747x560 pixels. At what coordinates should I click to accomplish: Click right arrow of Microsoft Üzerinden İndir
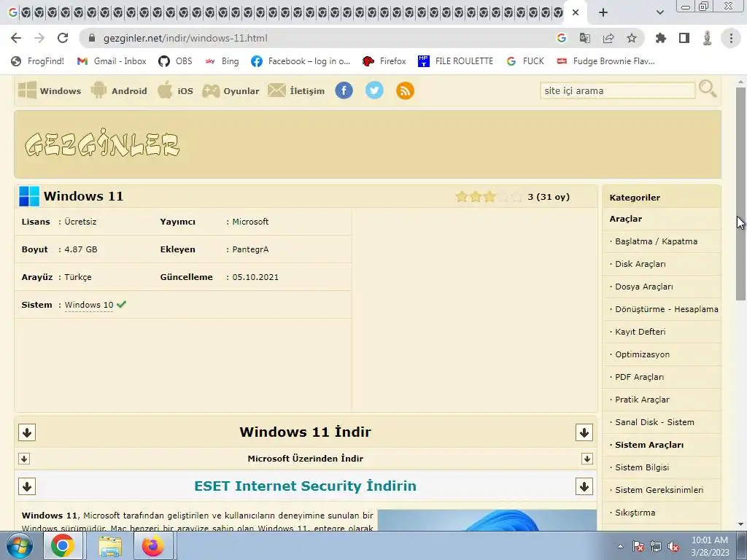[x=587, y=459]
